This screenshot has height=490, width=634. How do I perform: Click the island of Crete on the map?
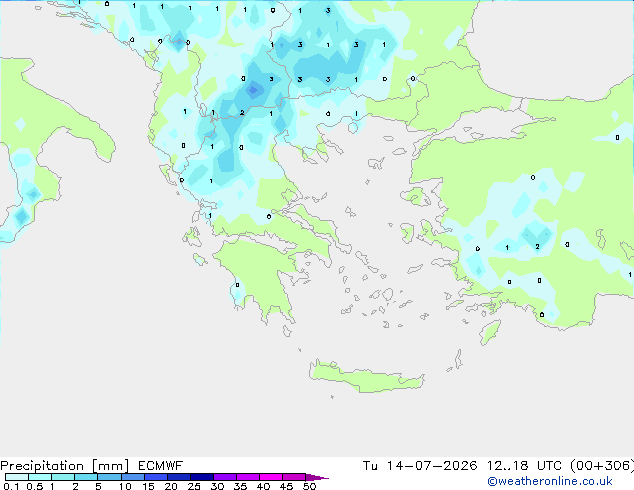(364, 377)
